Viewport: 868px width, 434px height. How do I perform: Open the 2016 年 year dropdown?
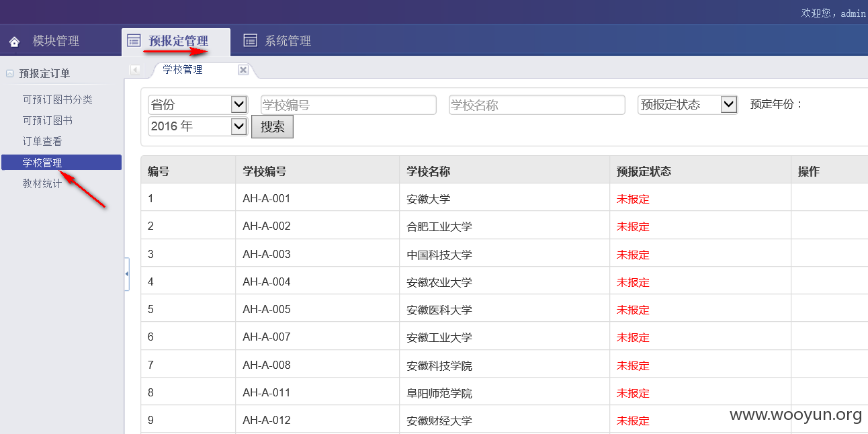click(198, 126)
